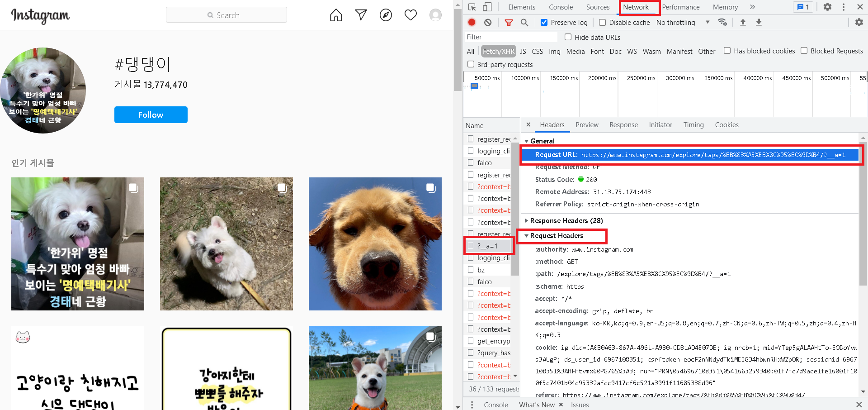Filter requests by Img type
Viewport: 868px width, 410px height.
pos(554,51)
